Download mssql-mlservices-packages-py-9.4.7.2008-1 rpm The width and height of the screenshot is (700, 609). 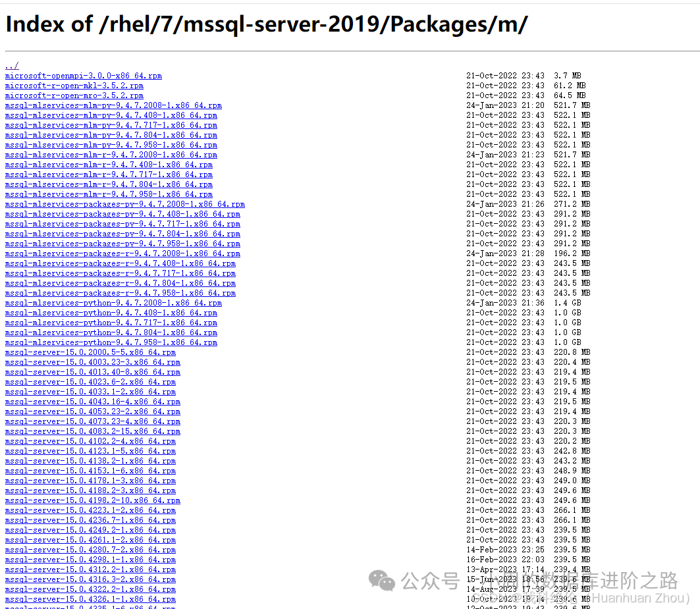tap(125, 204)
